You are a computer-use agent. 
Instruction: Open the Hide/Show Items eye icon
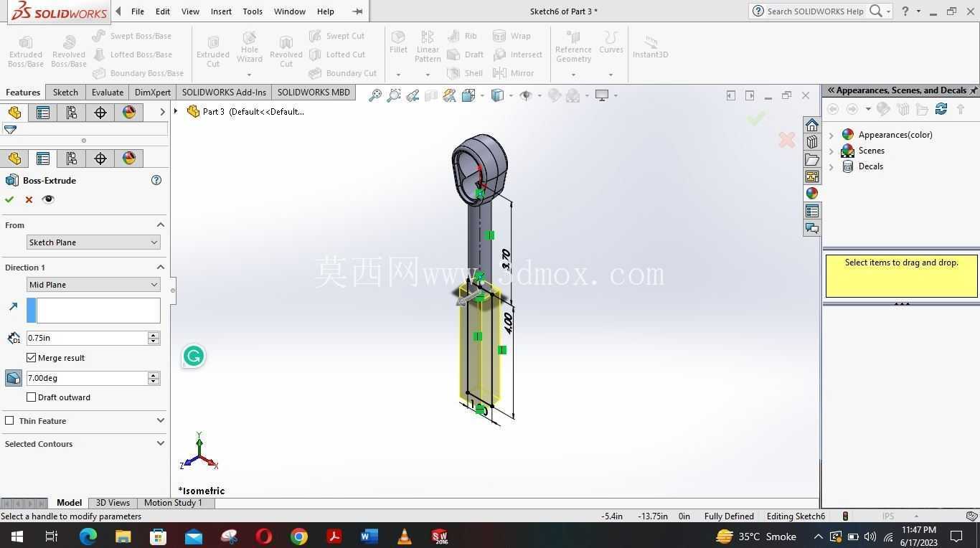coord(526,95)
